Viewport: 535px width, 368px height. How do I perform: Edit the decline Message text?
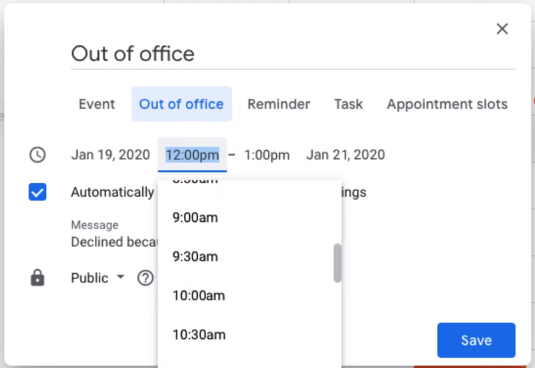click(x=114, y=242)
